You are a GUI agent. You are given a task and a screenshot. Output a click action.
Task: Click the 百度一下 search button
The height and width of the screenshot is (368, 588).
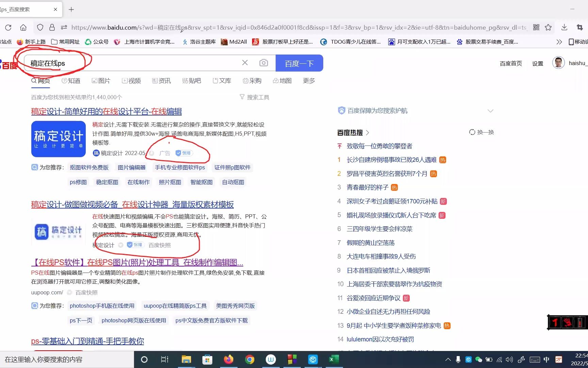299,63
